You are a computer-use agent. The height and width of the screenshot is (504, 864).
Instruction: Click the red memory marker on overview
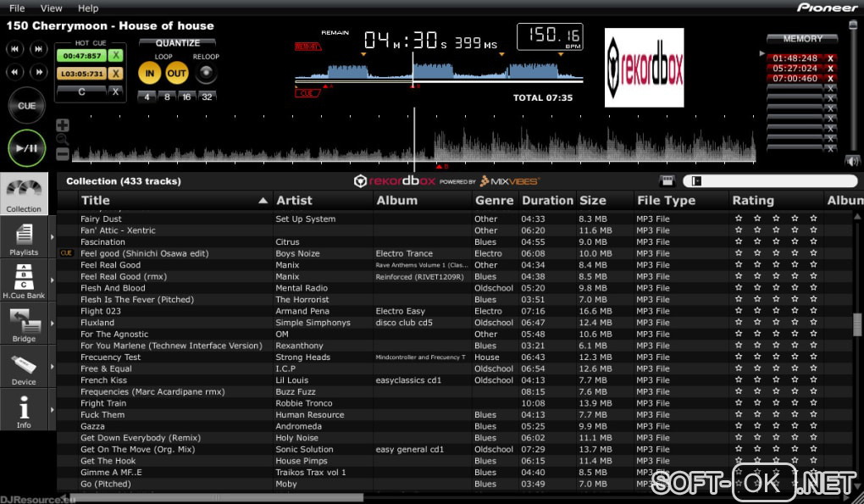point(307,47)
